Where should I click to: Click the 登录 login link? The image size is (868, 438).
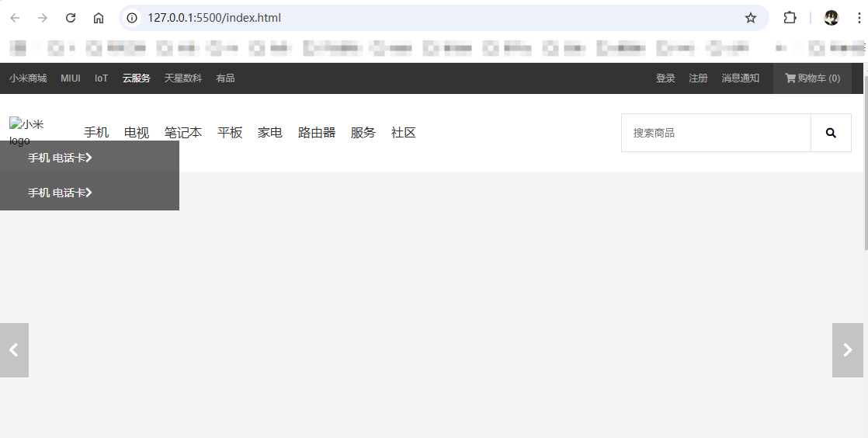point(665,78)
